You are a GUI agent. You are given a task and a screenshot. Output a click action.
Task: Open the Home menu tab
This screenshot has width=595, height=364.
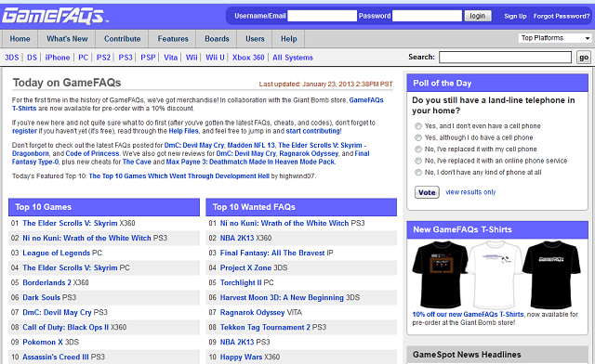tap(20, 39)
